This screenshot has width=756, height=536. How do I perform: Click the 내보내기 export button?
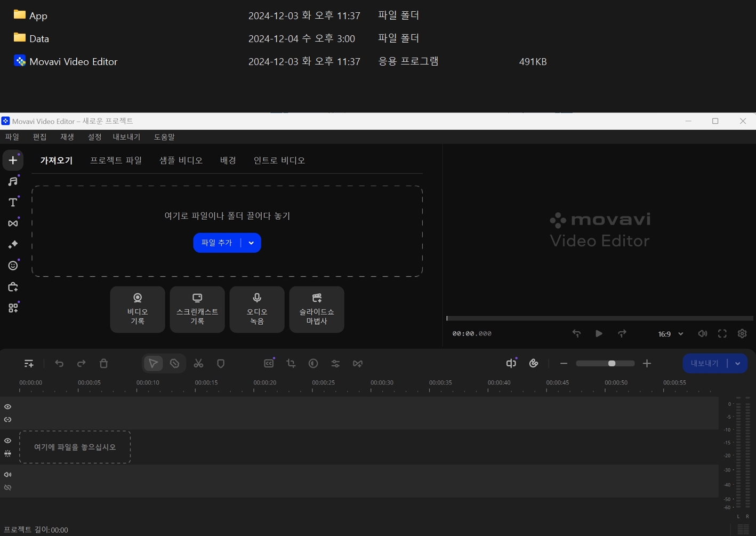point(705,363)
